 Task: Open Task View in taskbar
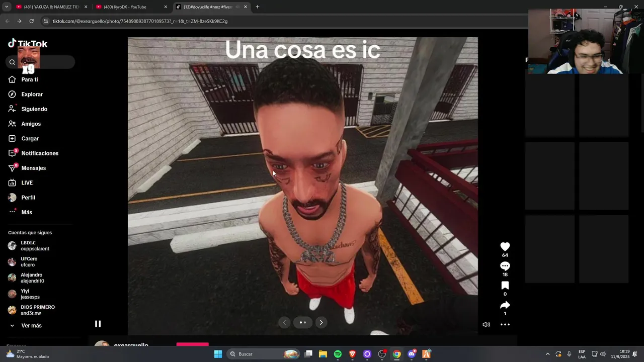tap(308, 354)
